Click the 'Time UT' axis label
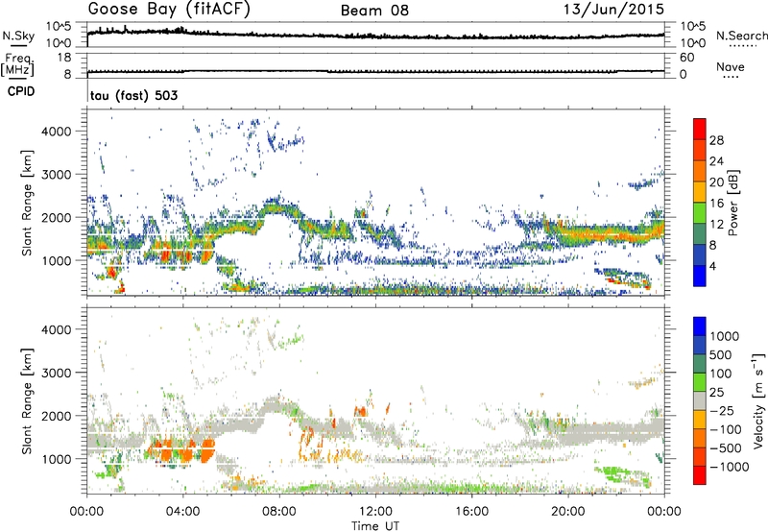This screenshot has height=532, width=768. [x=375, y=526]
